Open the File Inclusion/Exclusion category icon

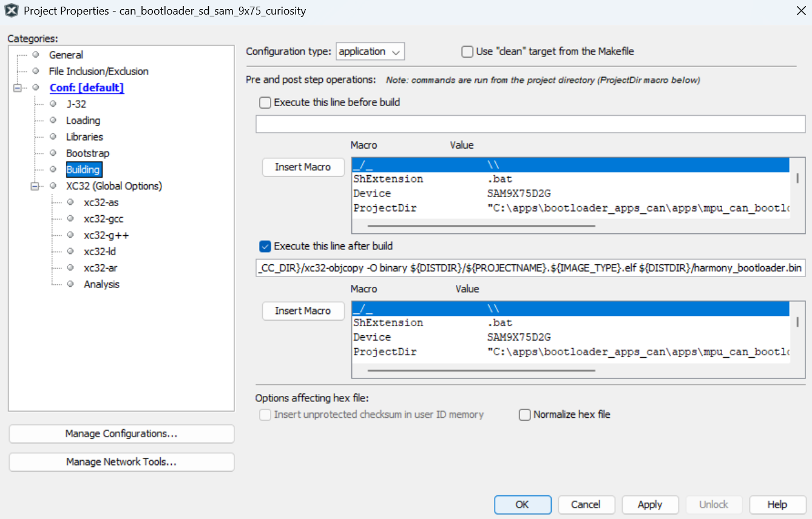coord(36,71)
